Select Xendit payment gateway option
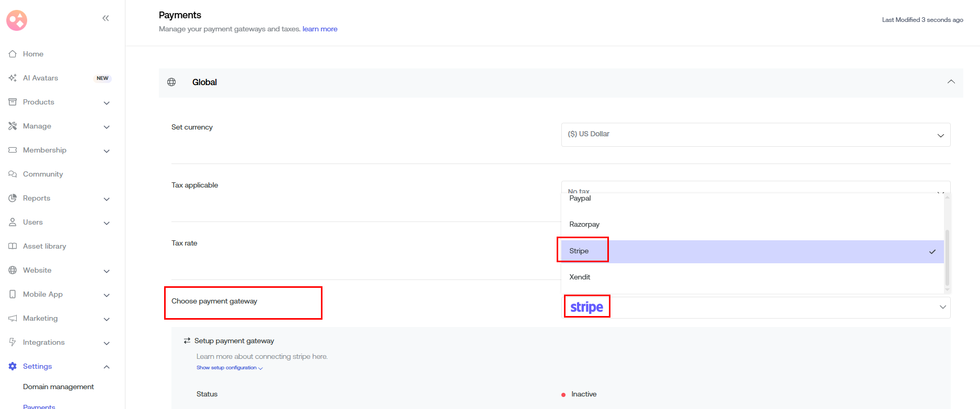 (580, 277)
